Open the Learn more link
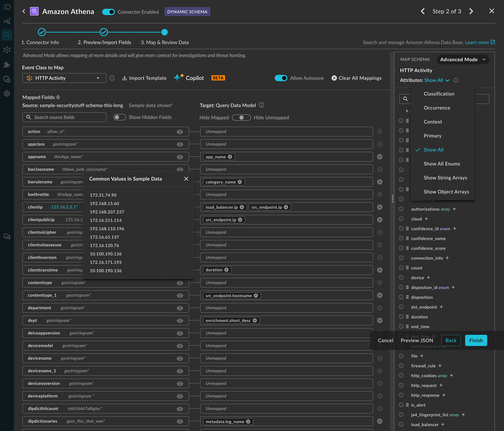This screenshot has height=431, width=504. 480,42
